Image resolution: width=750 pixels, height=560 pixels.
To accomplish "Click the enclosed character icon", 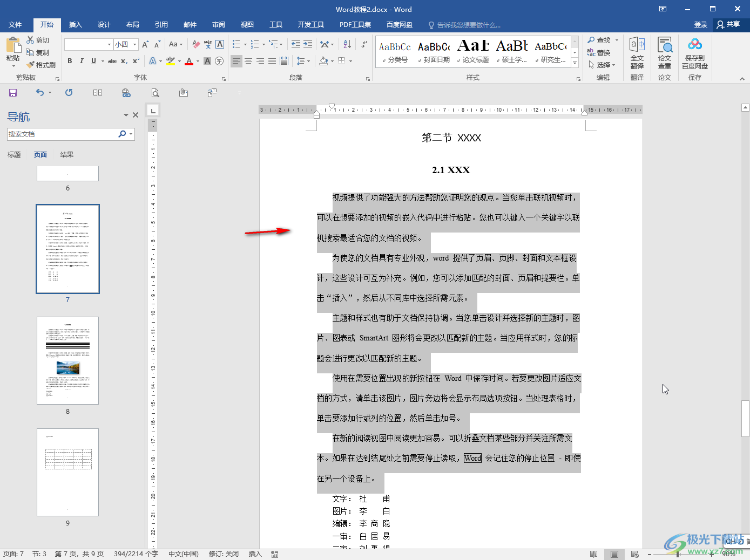I will click(x=219, y=61).
